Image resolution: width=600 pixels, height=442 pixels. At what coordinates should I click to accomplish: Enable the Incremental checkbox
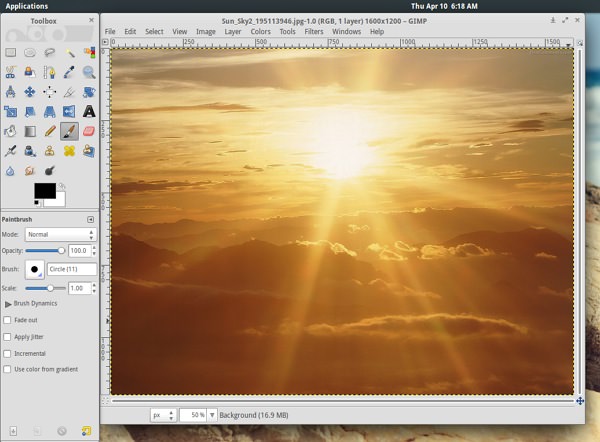point(7,354)
